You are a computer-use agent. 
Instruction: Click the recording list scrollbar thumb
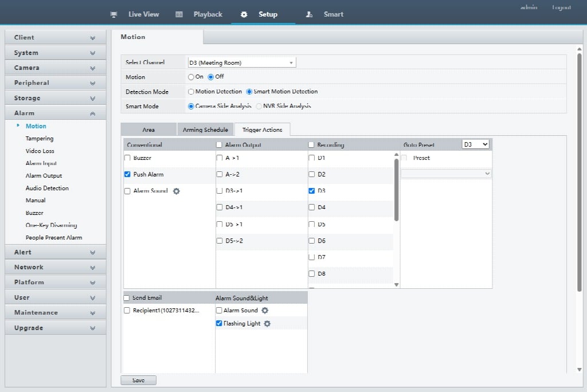pyautogui.click(x=397, y=190)
